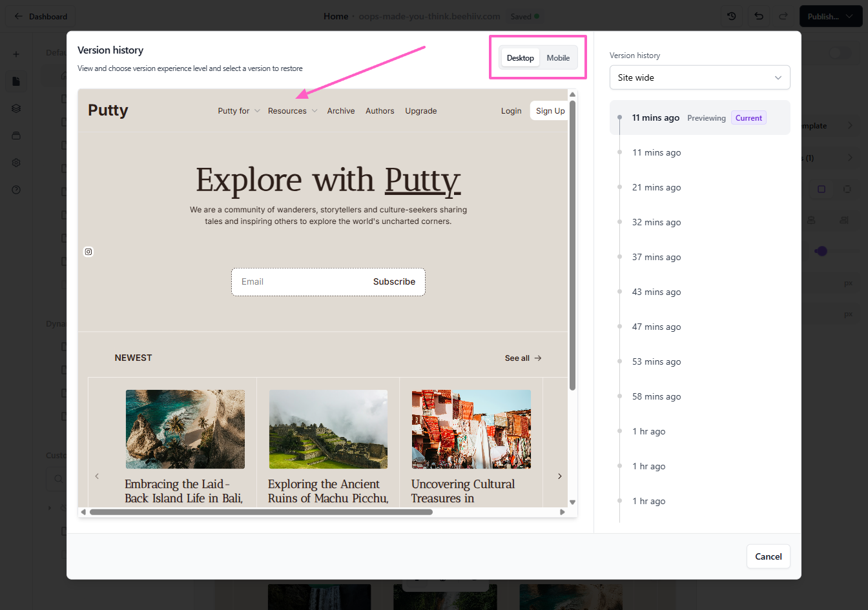Click the See all link
Image resolution: width=868 pixels, height=610 pixels.
click(522, 358)
